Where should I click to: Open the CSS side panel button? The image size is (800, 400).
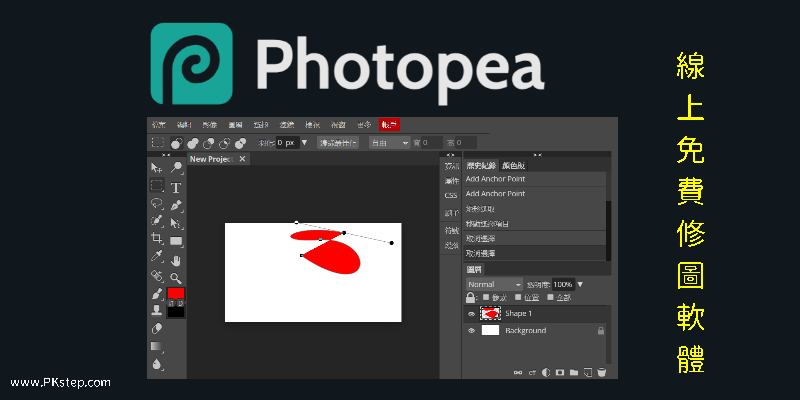click(x=451, y=195)
